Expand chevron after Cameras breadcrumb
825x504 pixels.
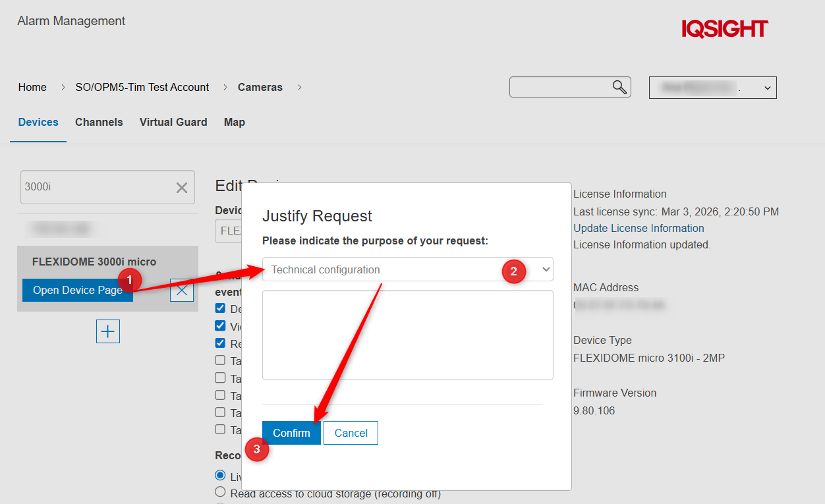click(x=299, y=87)
